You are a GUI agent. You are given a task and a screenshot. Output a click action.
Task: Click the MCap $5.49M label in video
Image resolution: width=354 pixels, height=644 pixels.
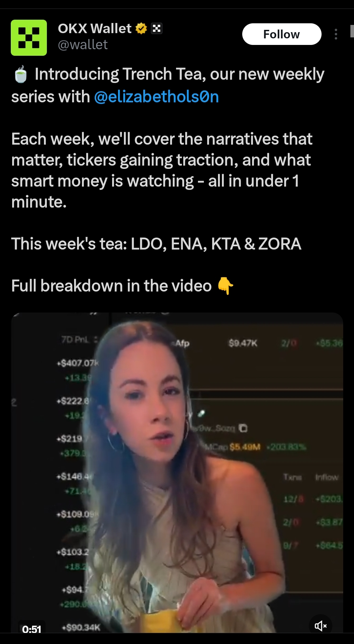(x=233, y=447)
